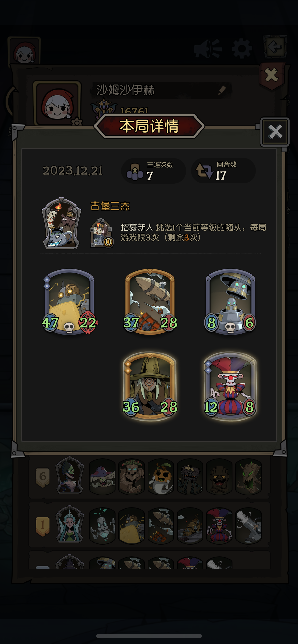Tap the 回合数 round count icon
Screen dimensions: 298x644
(204, 170)
